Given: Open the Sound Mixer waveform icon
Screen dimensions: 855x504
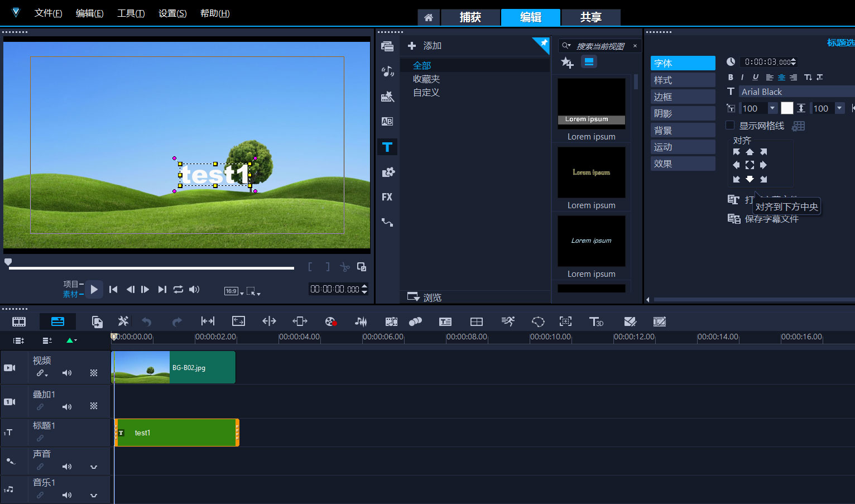Looking at the screenshot, I should (361, 321).
